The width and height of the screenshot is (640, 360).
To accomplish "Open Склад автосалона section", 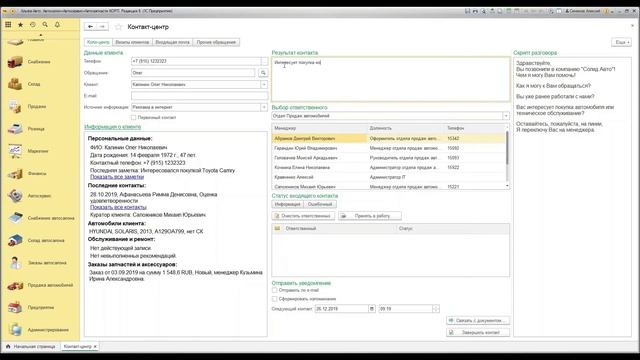I will 46,240.
